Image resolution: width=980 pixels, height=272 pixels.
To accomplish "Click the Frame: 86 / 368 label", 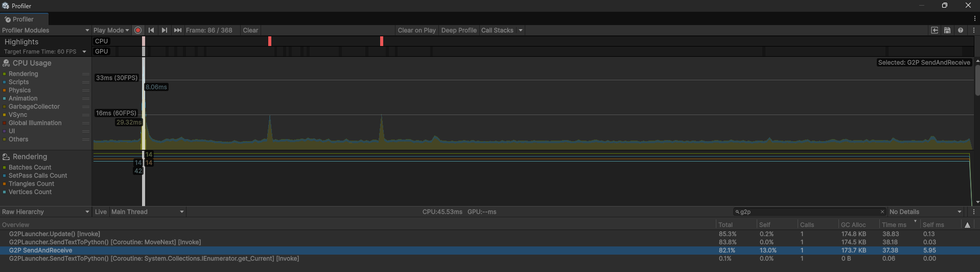I will tap(209, 30).
